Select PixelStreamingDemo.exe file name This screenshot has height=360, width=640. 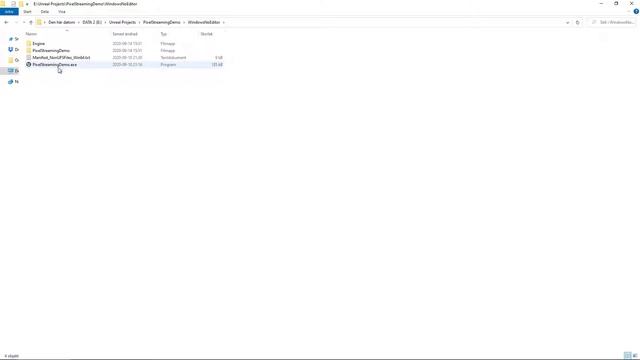[x=55, y=64]
